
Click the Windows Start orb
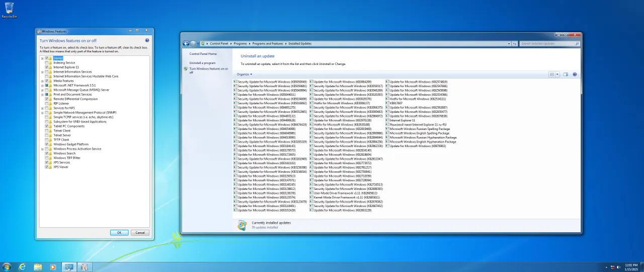click(7, 267)
